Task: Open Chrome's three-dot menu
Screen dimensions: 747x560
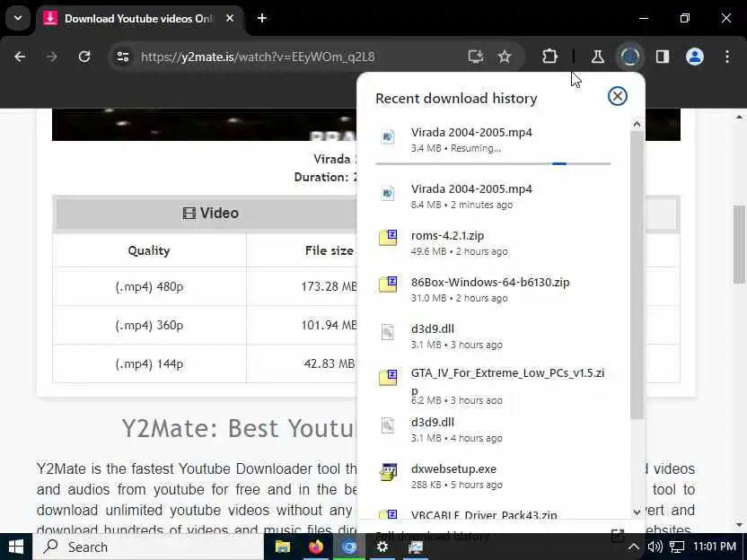Action: pos(727,57)
